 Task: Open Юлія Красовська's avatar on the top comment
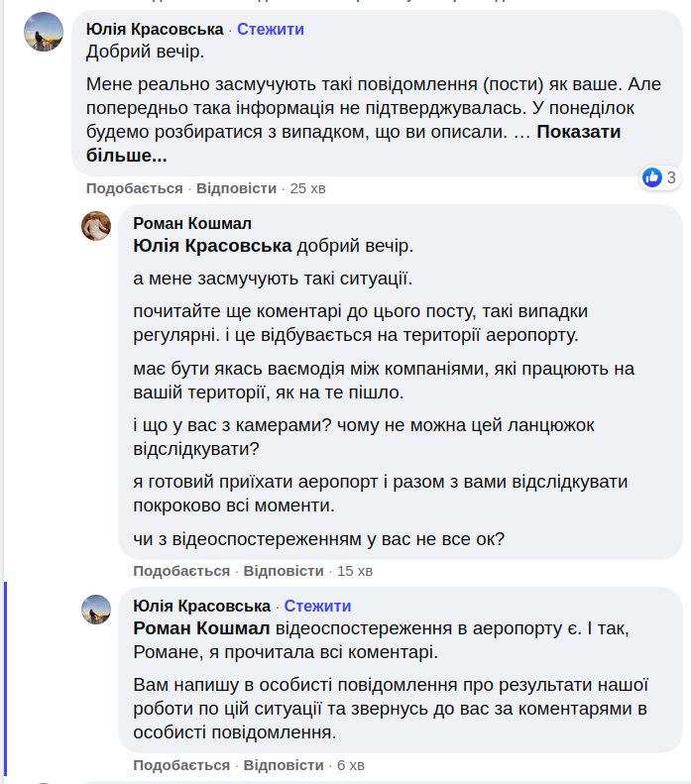point(44,33)
